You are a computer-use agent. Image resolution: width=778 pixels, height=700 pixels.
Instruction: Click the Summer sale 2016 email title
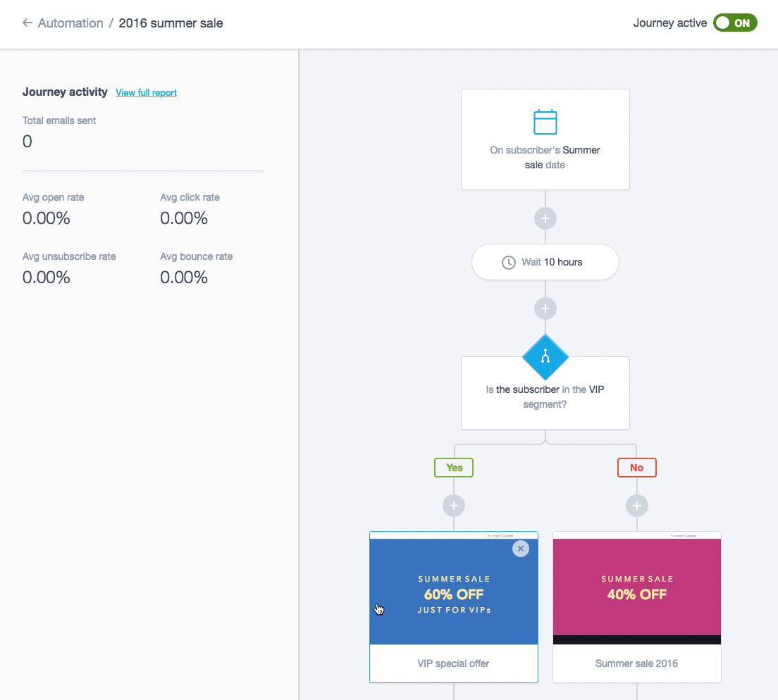click(636, 663)
